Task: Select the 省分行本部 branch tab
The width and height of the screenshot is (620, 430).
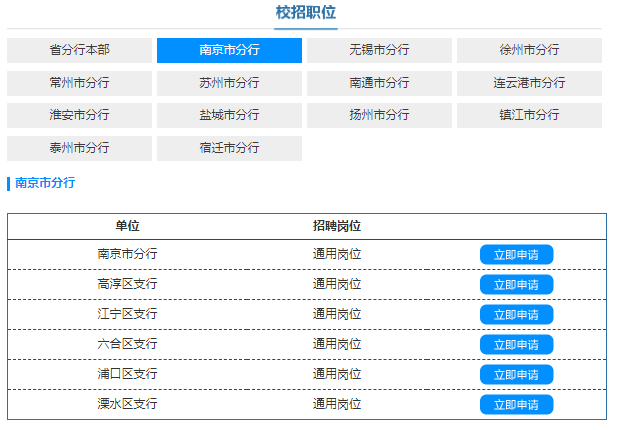Action: [80, 50]
